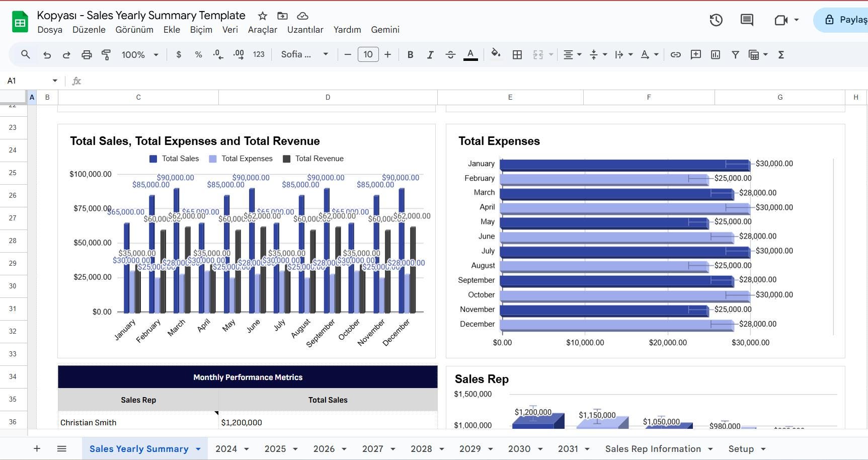Open the functions sigma icon

click(781, 55)
